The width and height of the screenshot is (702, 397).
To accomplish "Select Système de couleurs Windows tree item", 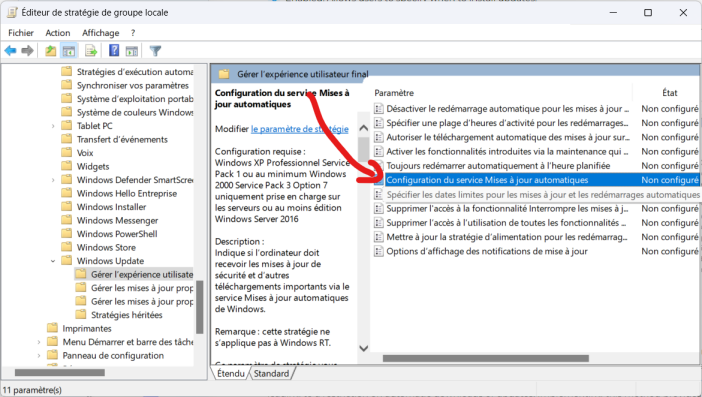I will click(135, 112).
